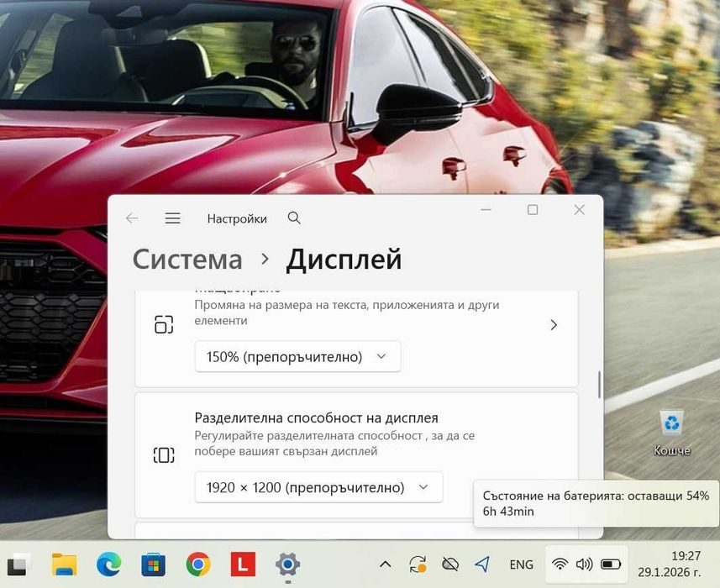This screenshot has height=588, width=720.
Task: Close the Settings window
Action: click(579, 210)
